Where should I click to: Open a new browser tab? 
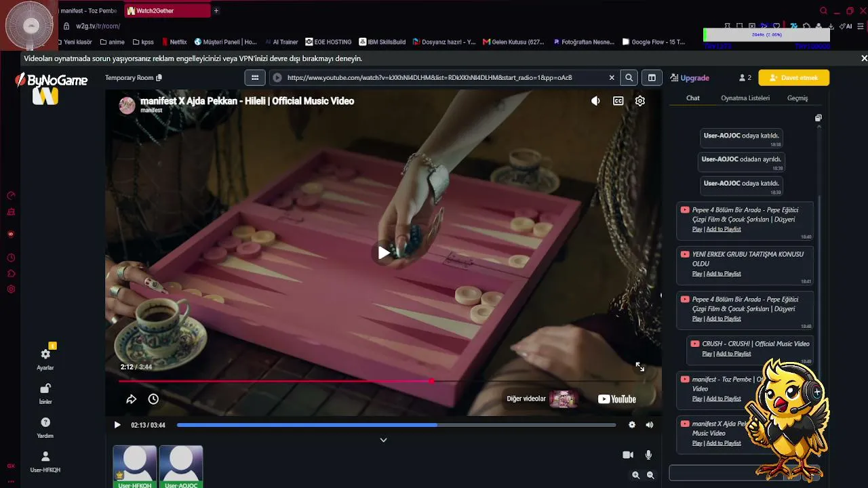click(216, 11)
